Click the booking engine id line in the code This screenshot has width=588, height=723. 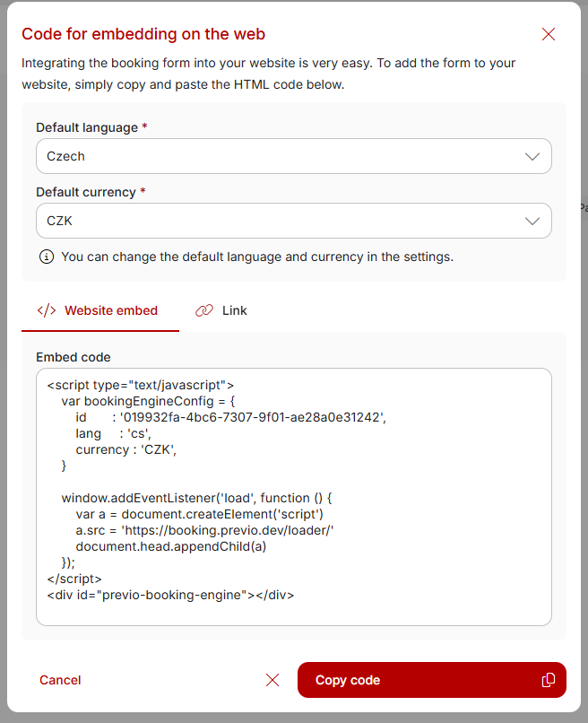click(x=231, y=417)
